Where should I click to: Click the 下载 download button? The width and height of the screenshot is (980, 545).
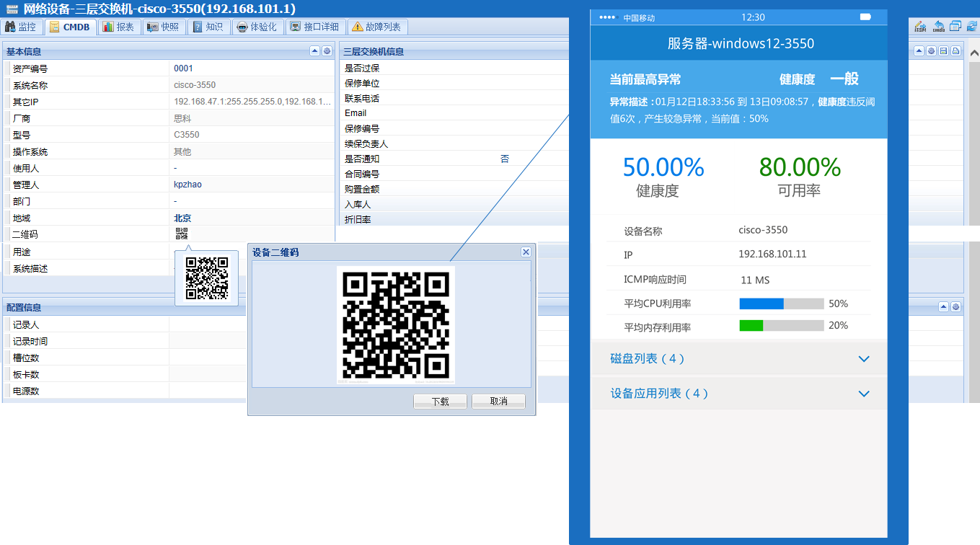440,402
